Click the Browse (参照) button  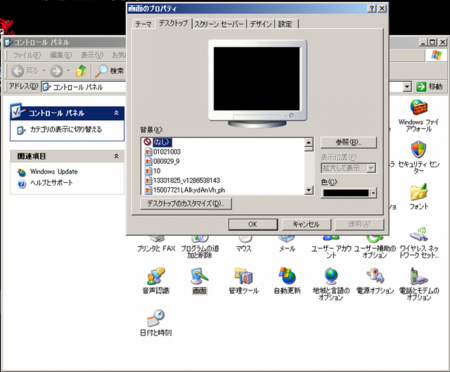point(349,143)
